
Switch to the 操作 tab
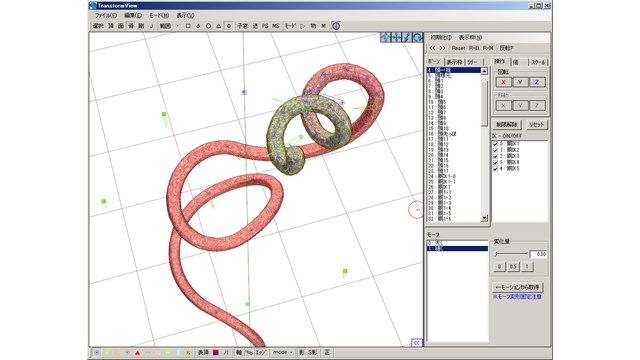point(500,62)
